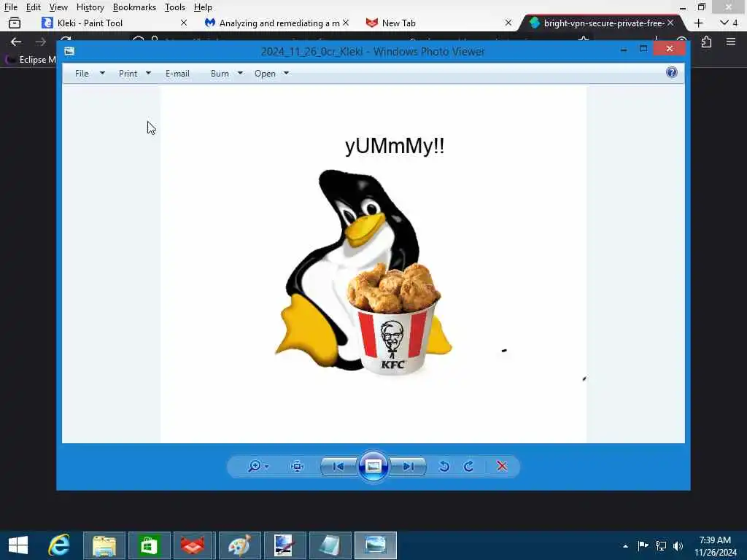The height and width of the screenshot is (560, 747).
Task: Open the Eclipse bookmark in bookmarks bar
Action: pos(31,60)
